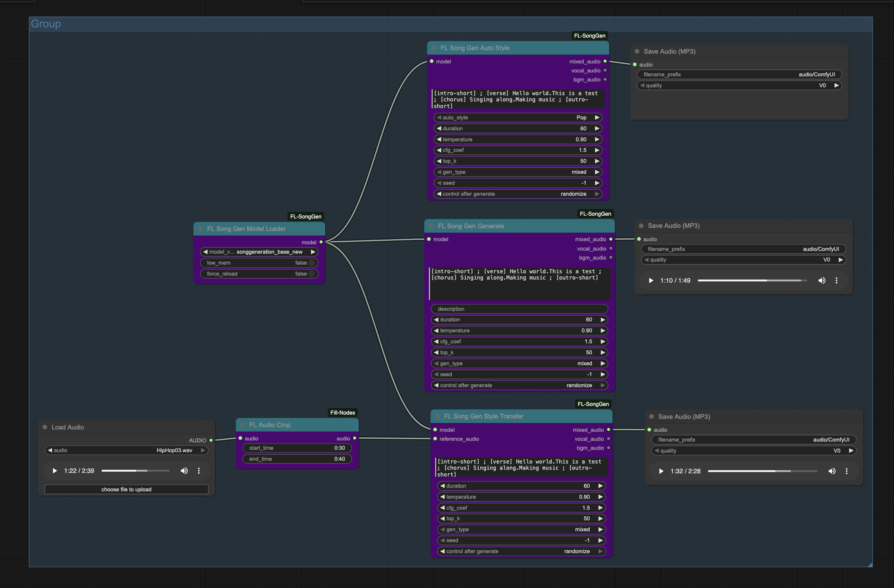Click the Auto Style mixed_audio output slot
This screenshot has width=894, height=588.
[x=605, y=61]
